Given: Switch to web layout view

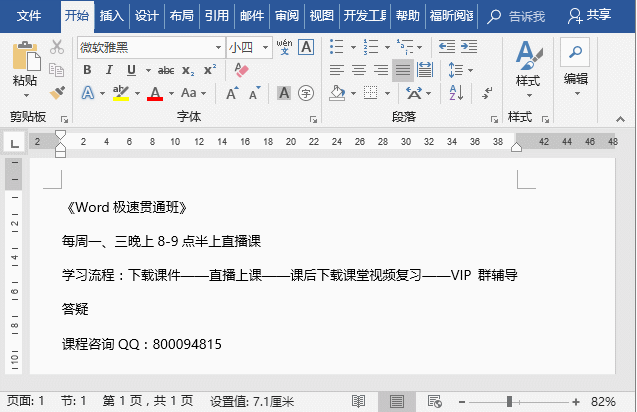Looking at the screenshot, I should click(435, 402).
